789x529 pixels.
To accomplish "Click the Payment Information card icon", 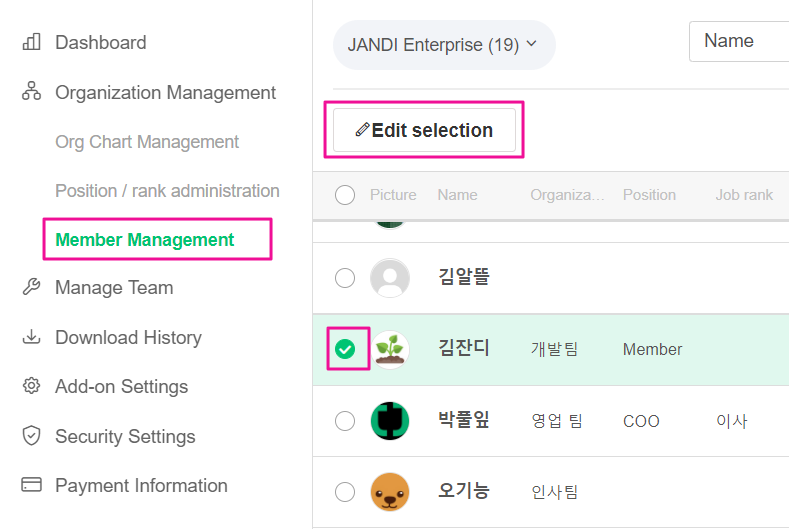I will click(x=31, y=485).
